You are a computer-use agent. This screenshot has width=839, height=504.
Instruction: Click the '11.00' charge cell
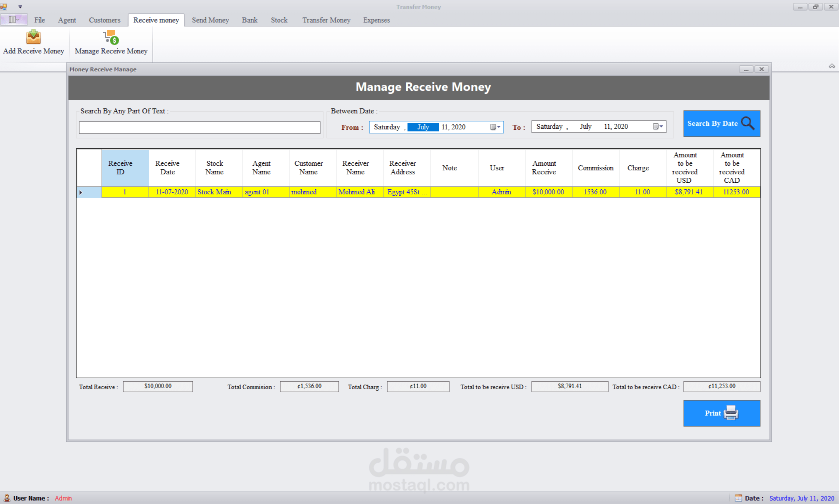[642, 192]
